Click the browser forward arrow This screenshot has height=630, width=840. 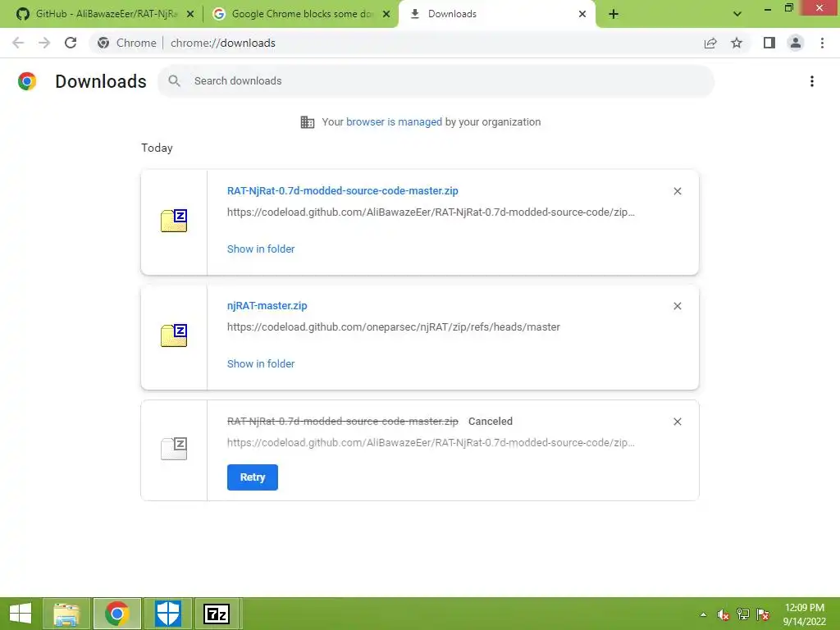pyautogui.click(x=44, y=43)
